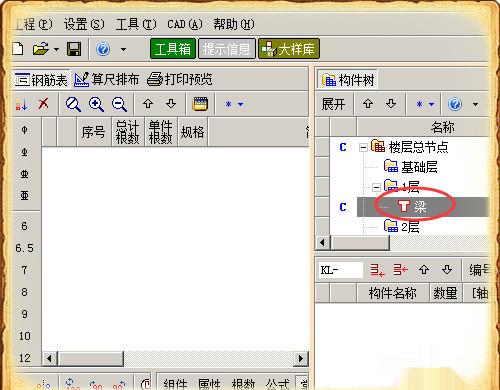Toggle the 提示信息 button
Viewport: 500px width, 390px height.
(227, 49)
